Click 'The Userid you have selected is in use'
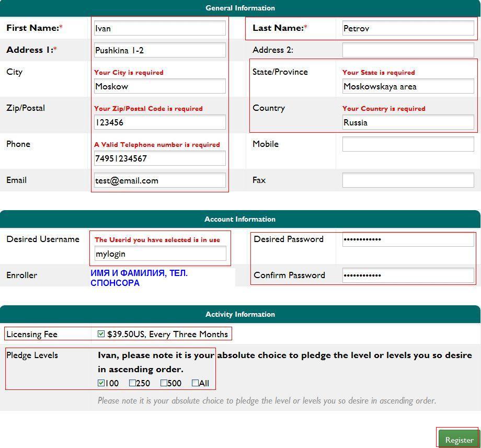 pyautogui.click(x=157, y=240)
